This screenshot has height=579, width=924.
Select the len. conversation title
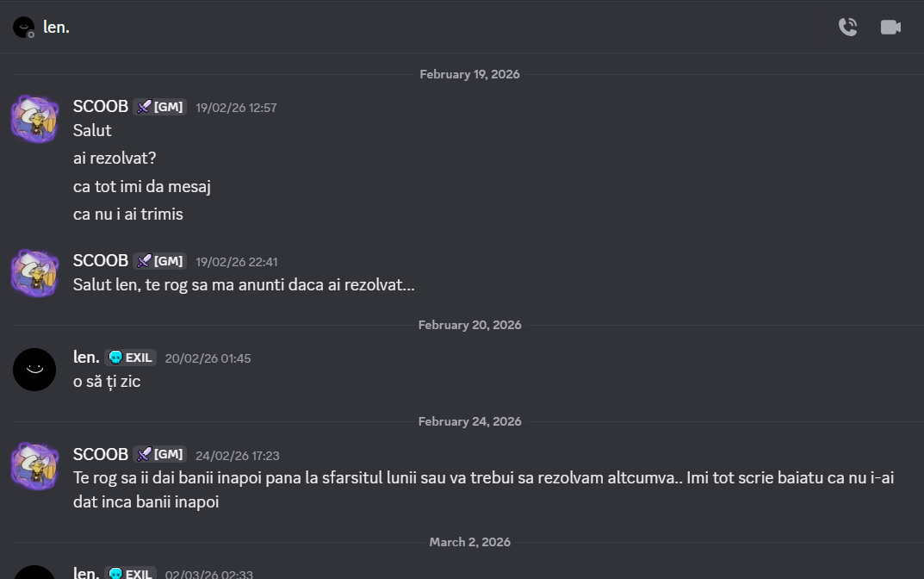[x=56, y=27]
